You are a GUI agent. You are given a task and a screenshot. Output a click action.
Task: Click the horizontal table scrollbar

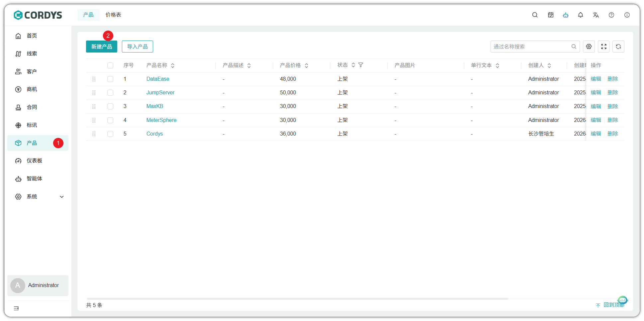pyautogui.click(x=297, y=299)
